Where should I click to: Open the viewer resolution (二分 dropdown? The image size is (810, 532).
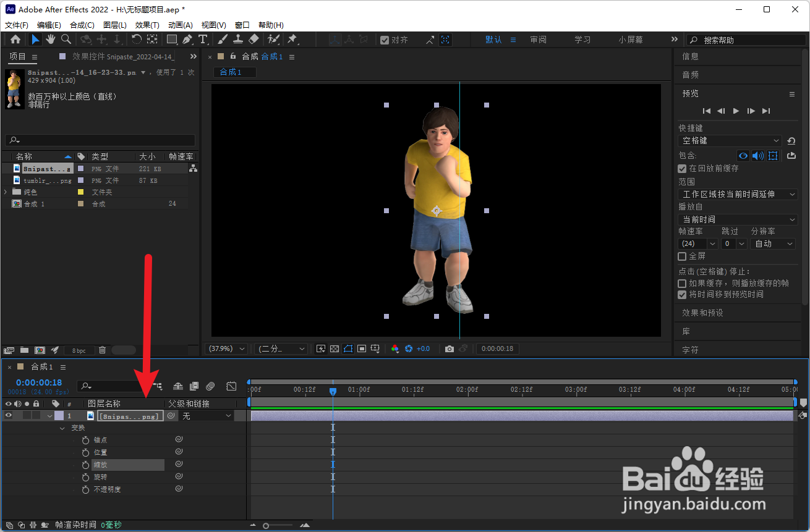click(x=281, y=348)
